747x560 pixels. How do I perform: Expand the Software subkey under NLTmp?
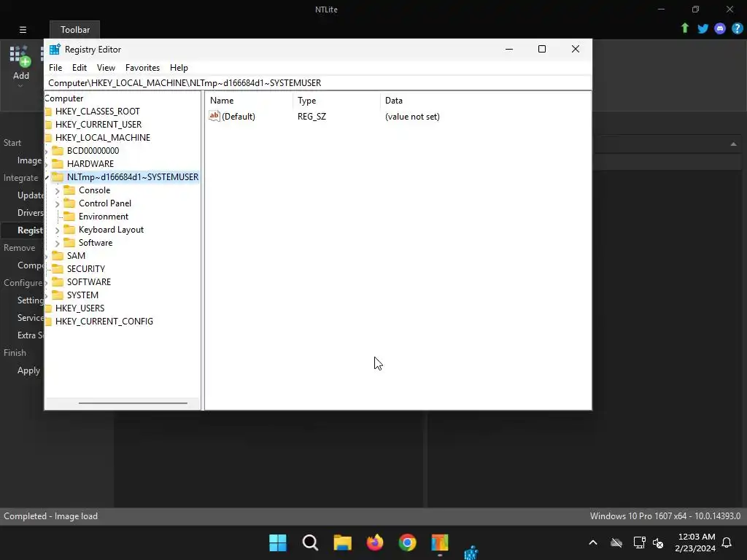[x=57, y=243]
